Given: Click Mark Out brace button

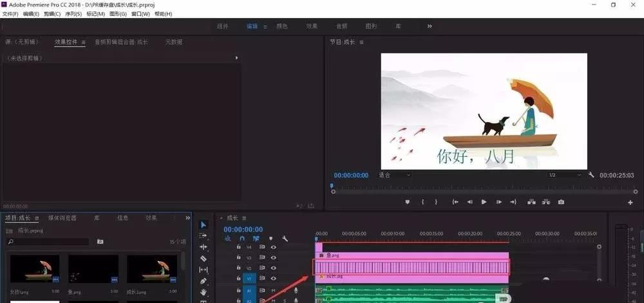Looking at the screenshot, I should tap(436, 202).
